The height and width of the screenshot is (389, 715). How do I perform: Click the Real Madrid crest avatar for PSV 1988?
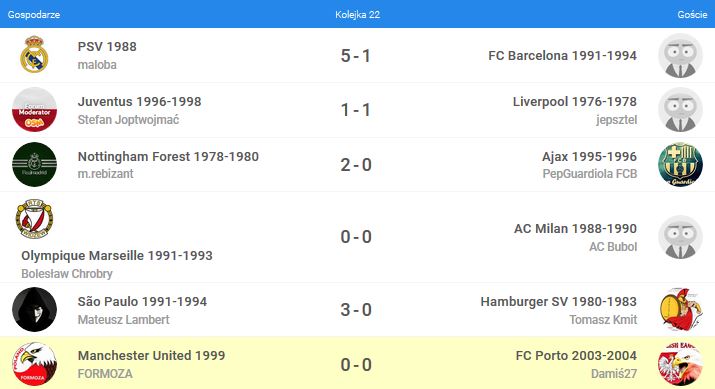tap(34, 55)
